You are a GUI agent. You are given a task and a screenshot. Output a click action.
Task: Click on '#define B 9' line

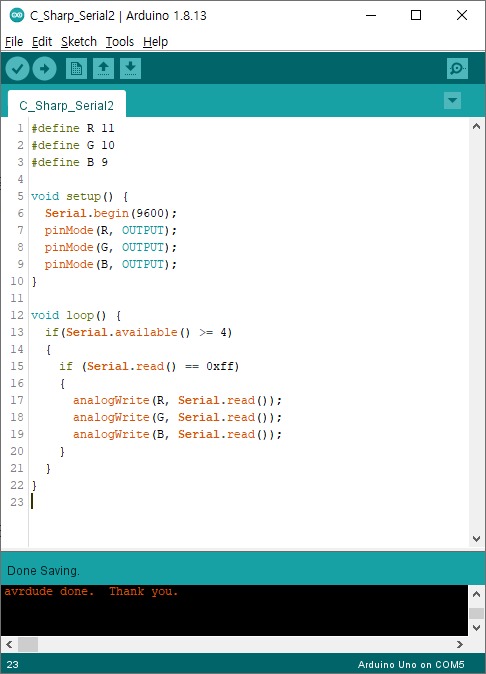click(x=69, y=162)
